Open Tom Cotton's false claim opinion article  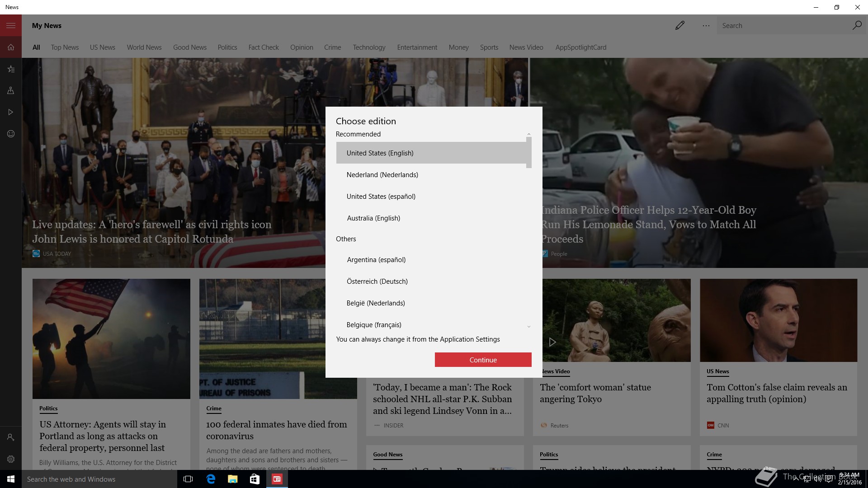(777, 393)
